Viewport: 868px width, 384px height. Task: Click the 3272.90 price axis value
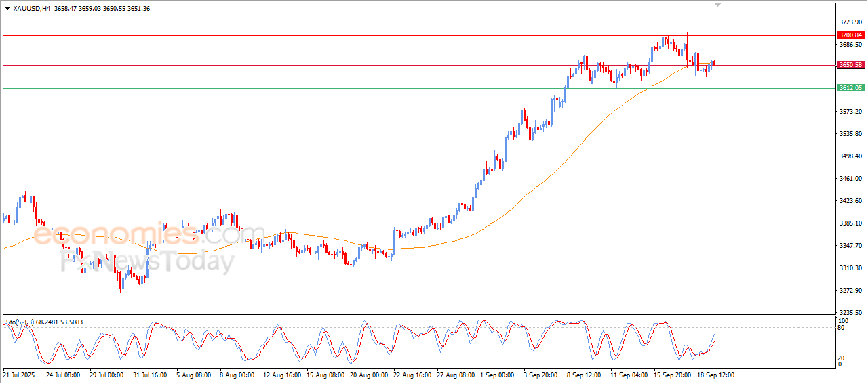coord(850,290)
